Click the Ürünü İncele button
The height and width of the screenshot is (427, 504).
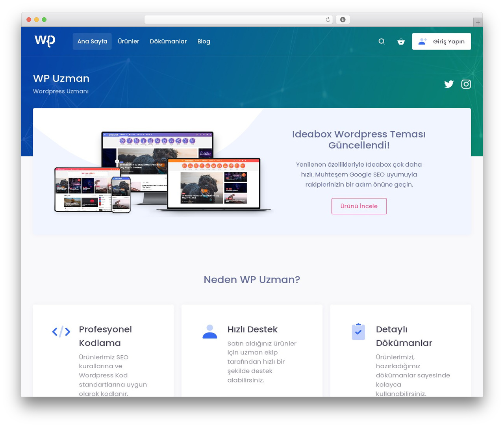359,206
